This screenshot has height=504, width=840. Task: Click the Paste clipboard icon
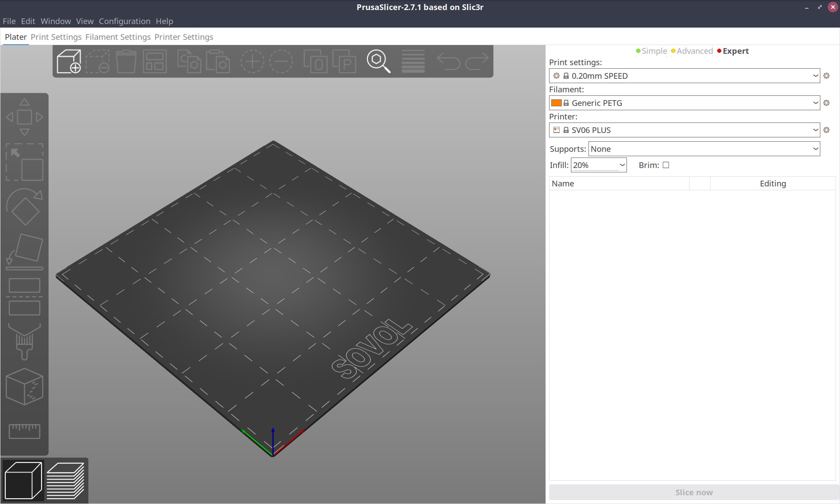(218, 61)
